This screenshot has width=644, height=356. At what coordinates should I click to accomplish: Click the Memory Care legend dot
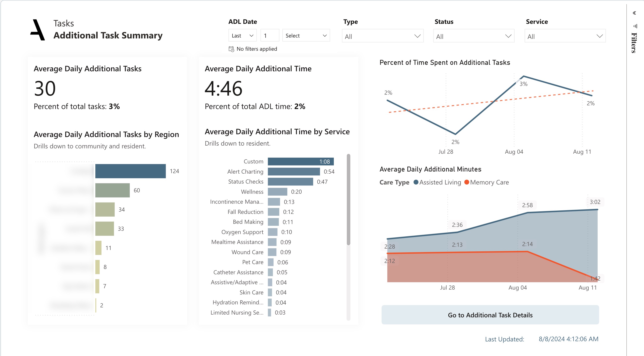point(466,182)
